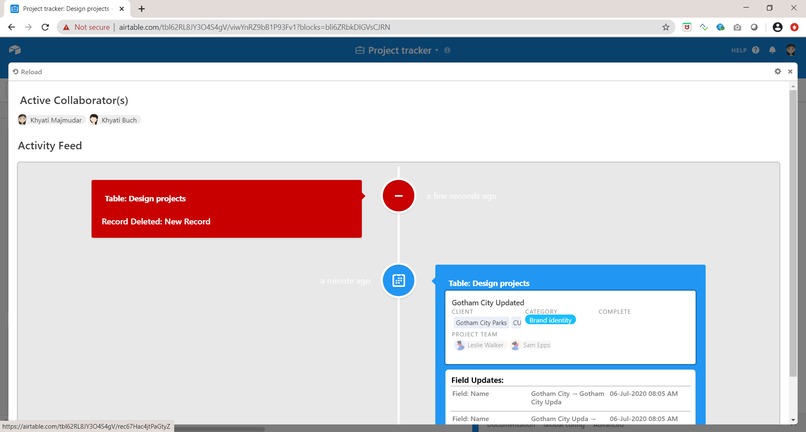806x432 pixels.
Task: Click the gray circle extension icon
Action: [754, 27]
